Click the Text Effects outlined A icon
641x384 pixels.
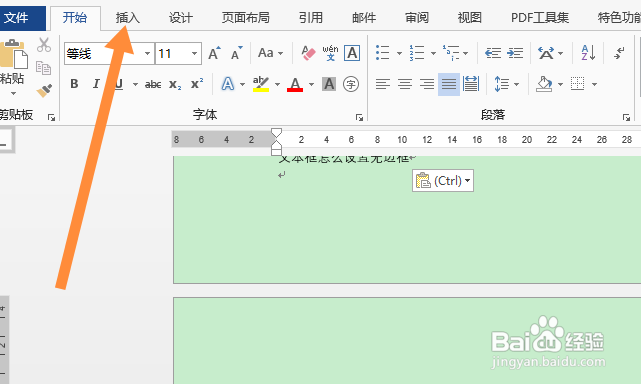228,84
